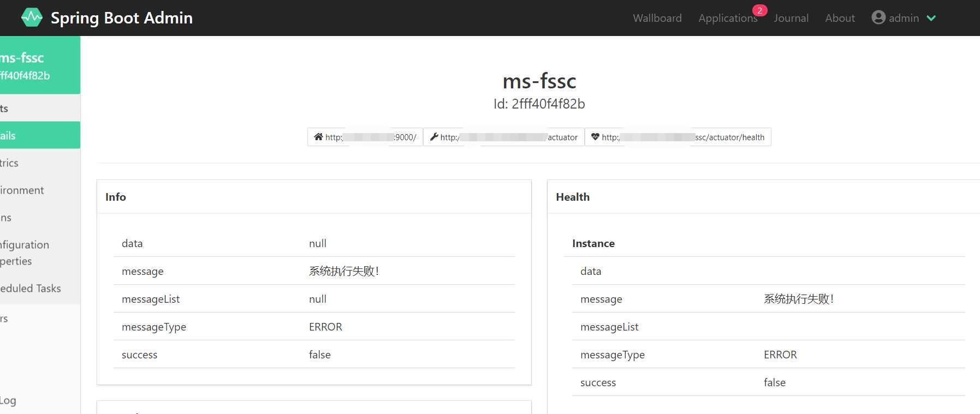
Task: Select the Info data value null
Action: click(318, 243)
